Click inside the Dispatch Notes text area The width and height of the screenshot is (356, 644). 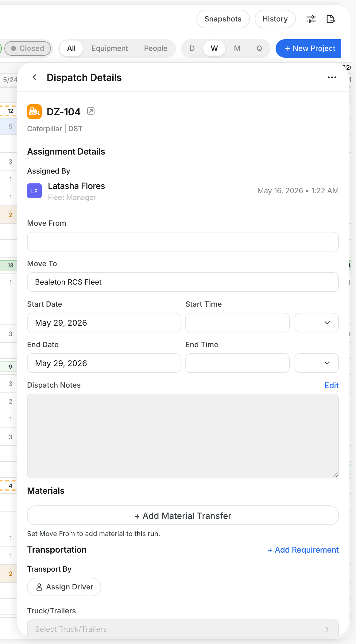coord(183,436)
